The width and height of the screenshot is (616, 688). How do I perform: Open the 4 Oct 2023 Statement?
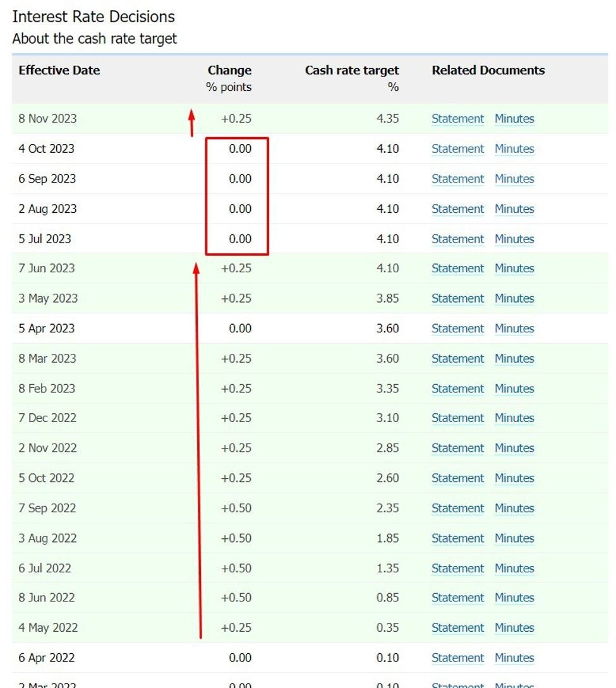pyautogui.click(x=457, y=149)
